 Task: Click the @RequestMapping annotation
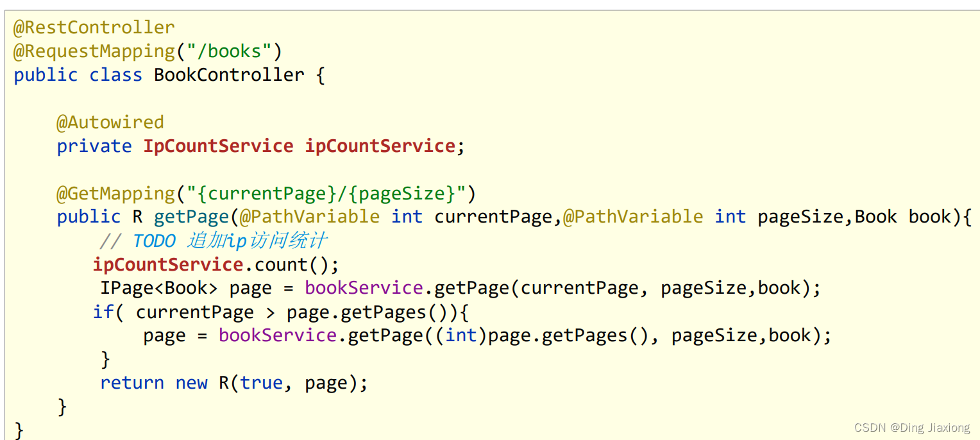coord(94,51)
